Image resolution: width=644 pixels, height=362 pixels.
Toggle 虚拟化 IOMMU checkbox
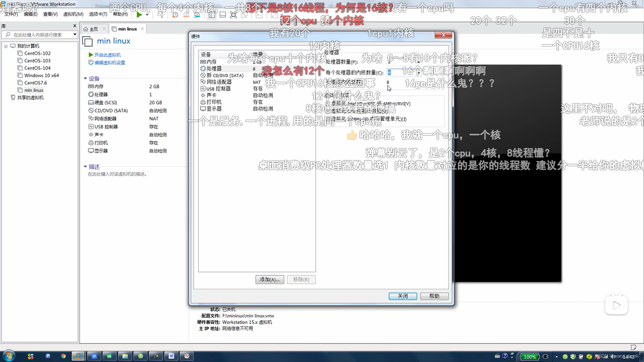coord(328,119)
